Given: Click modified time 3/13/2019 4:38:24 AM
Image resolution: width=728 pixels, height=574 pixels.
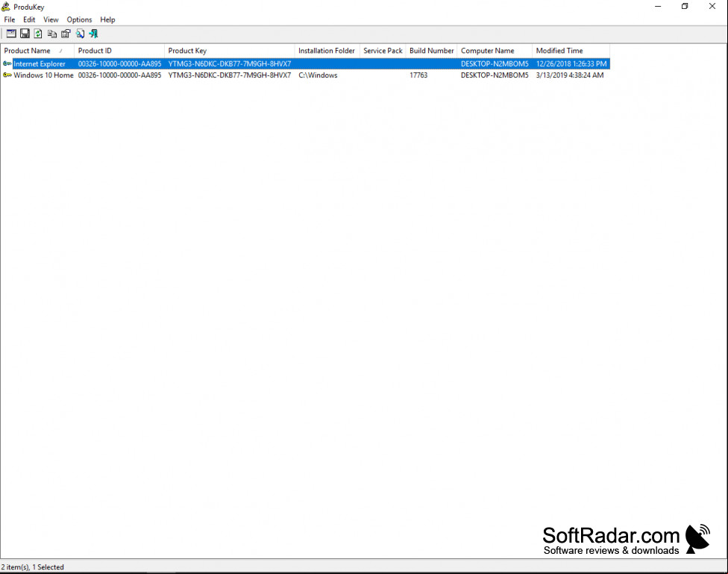Looking at the screenshot, I should coord(570,75).
